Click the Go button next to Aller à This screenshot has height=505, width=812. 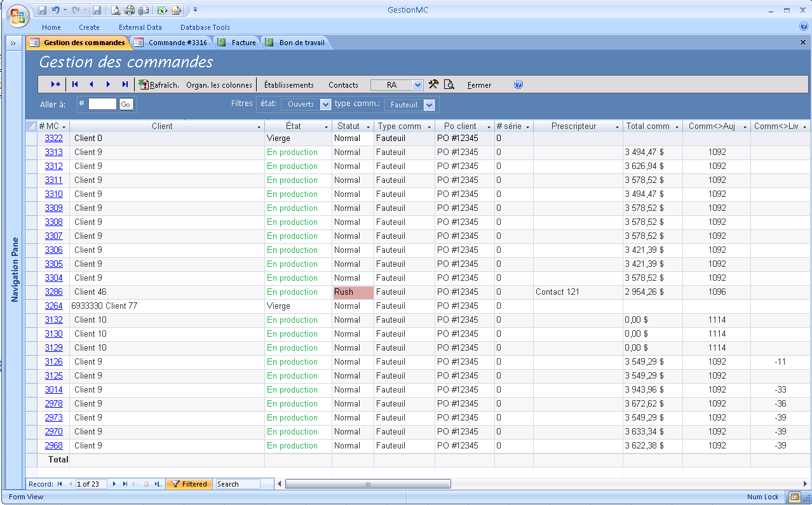point(126,104)
